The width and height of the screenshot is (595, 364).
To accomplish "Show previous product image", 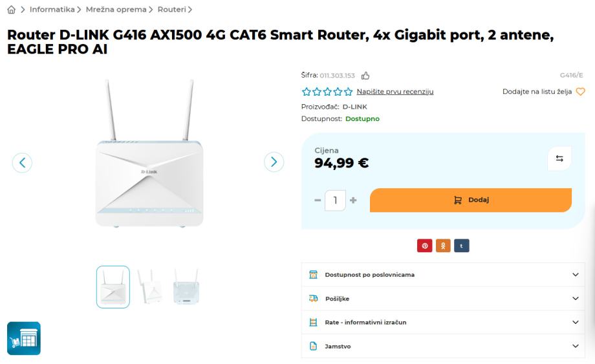I will pos(23,162).
